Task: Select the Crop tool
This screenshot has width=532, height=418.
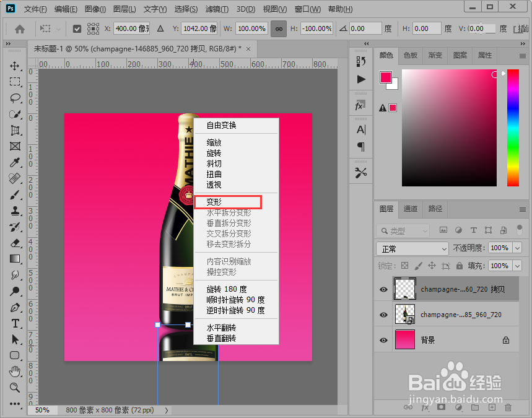Action: 15,130
